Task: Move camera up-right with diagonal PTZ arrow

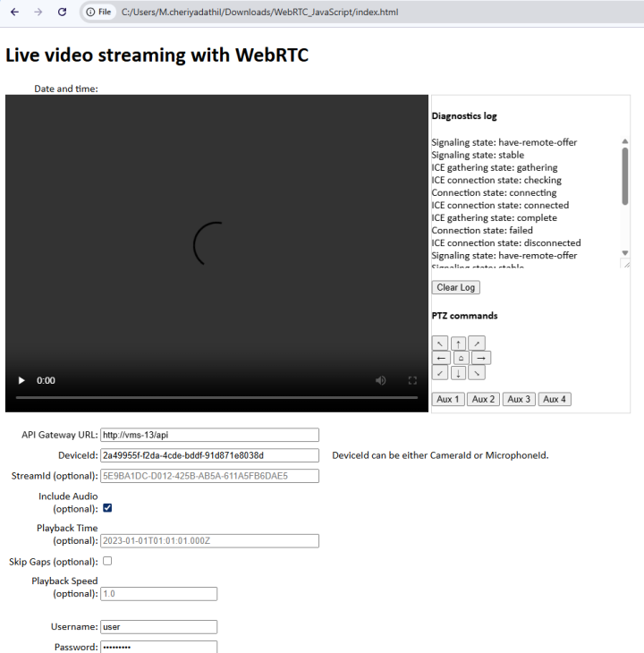Action: coord(477,343)
